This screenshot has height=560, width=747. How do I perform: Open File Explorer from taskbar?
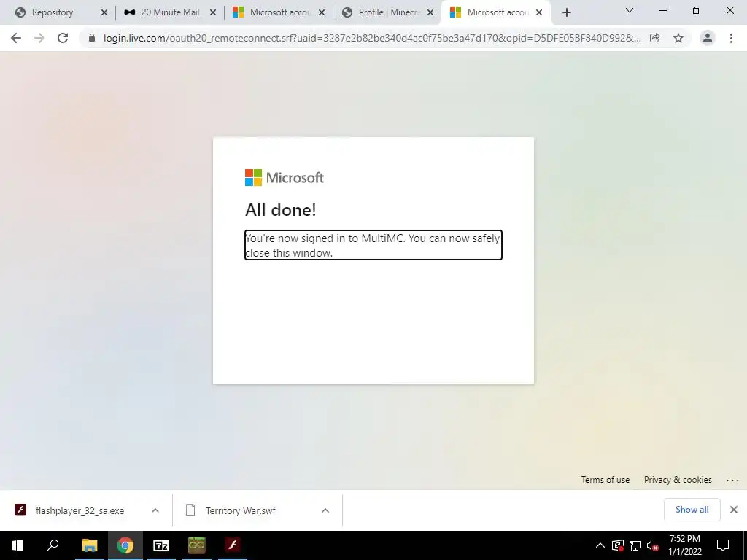[89, 545]
